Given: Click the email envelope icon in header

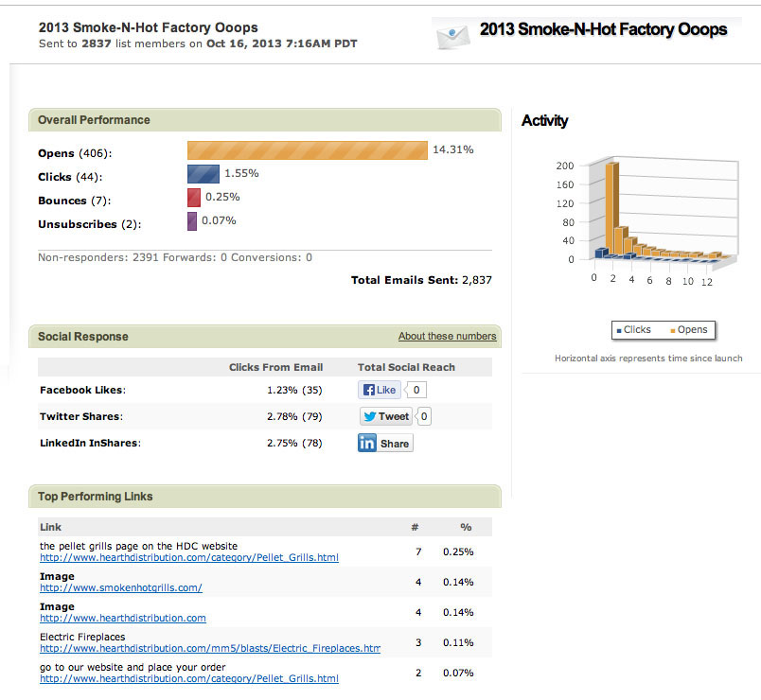Looking at the screenshot, I should coord(452,35).
